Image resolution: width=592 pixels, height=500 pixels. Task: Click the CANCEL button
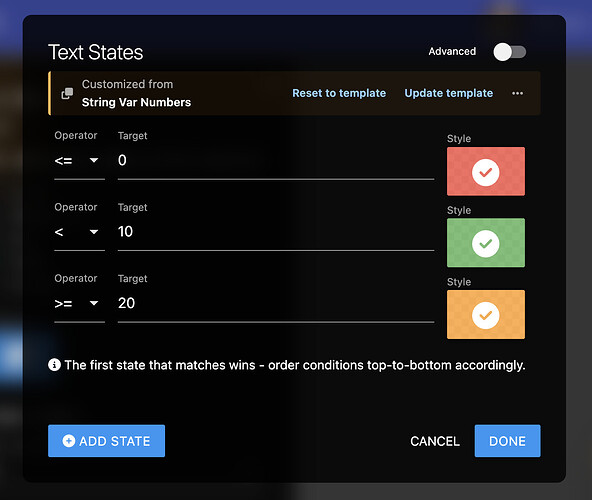tap(435, 441)
